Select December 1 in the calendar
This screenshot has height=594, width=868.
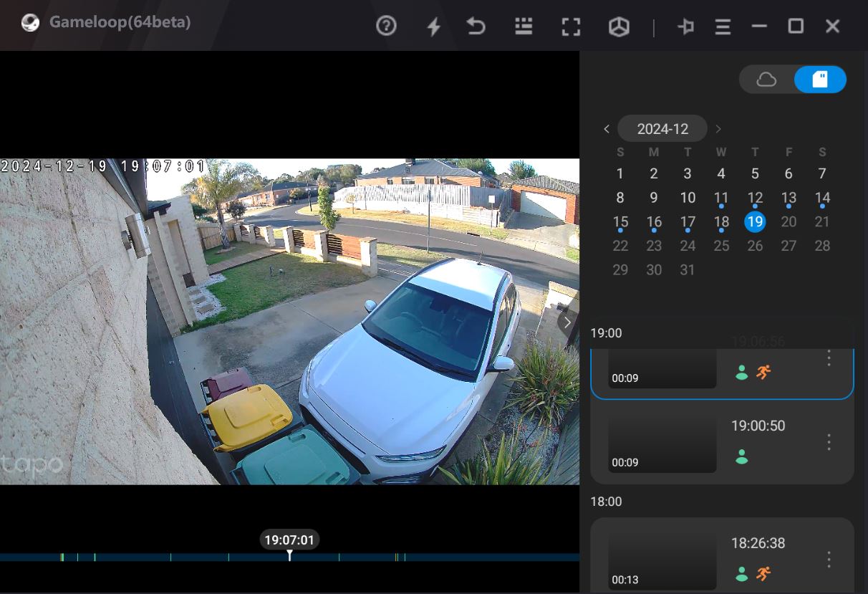[x=620, y=173]
